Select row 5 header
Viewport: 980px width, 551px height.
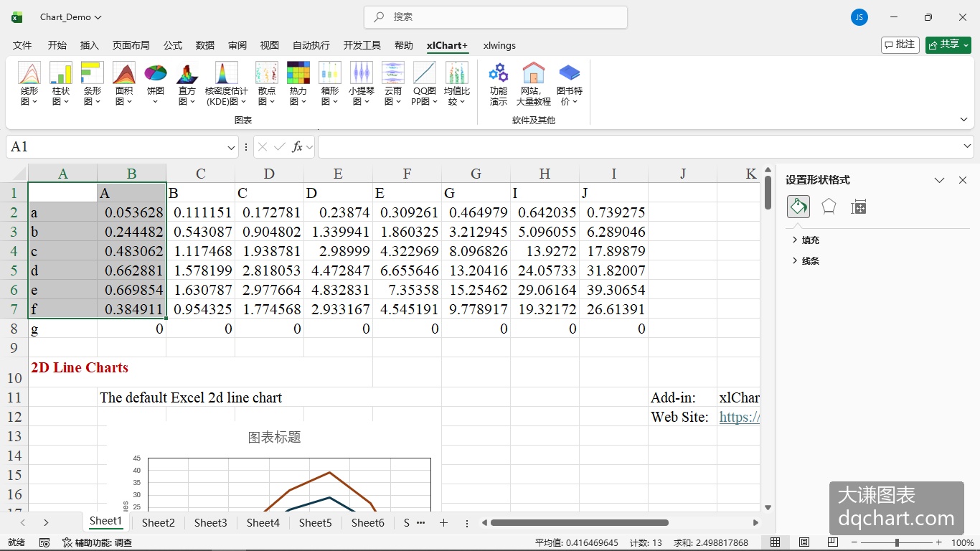pyautogui.click(x=14, y=270)
